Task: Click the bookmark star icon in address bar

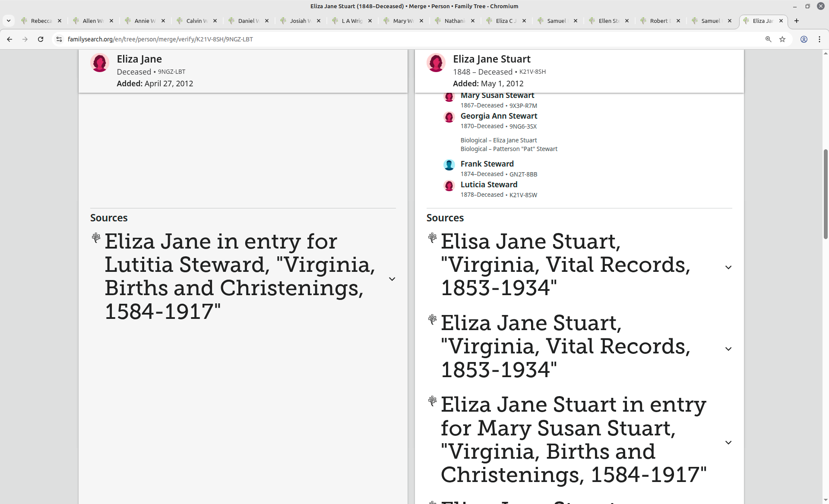Action: (x=782, y=39)
